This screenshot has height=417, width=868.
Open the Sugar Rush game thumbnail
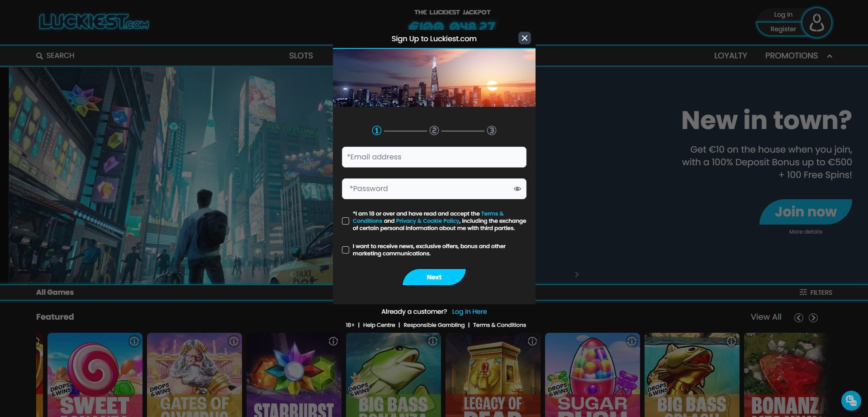pyautogui.click(x=593, y=375)
